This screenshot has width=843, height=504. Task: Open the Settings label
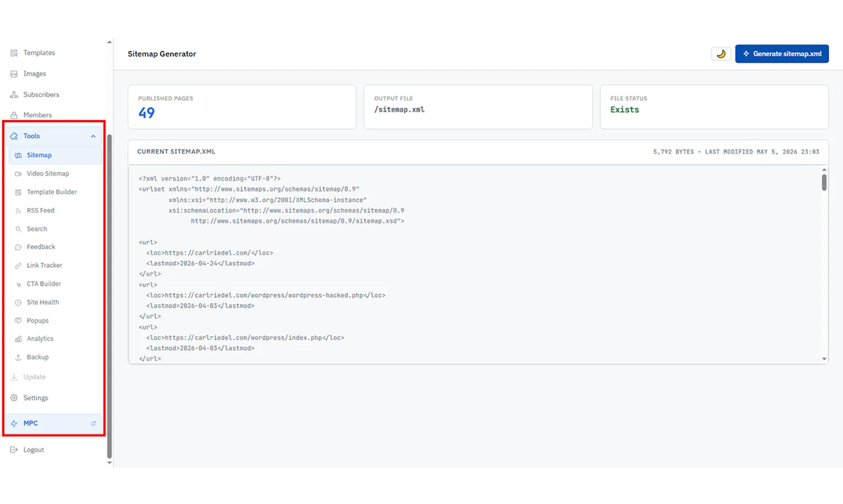[35, 398]
